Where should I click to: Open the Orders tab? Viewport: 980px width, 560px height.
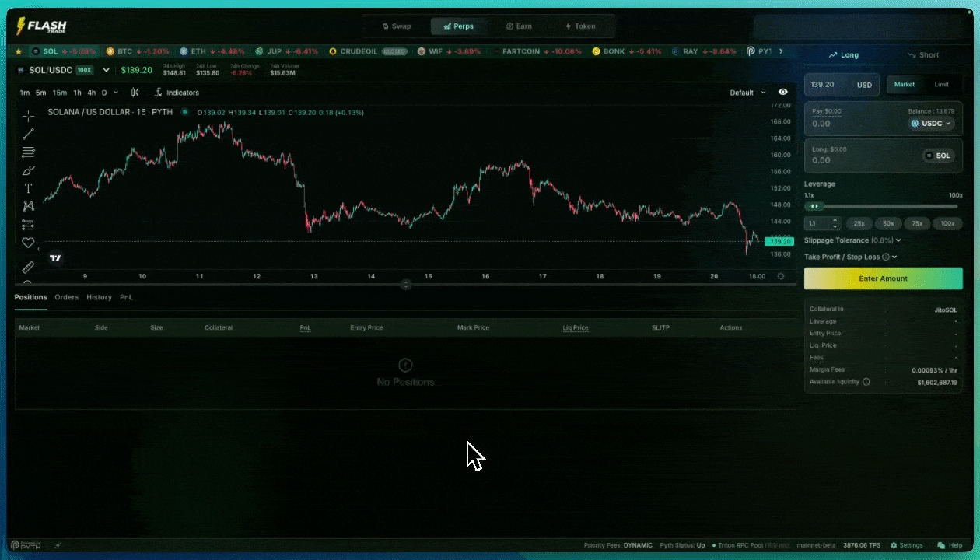pos(66,297)
